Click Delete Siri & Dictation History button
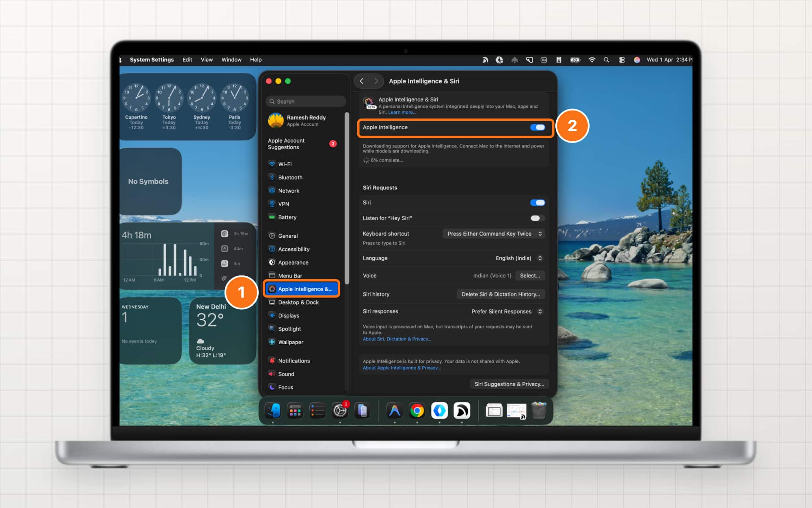812x508 pixels. tap(501, 294)
